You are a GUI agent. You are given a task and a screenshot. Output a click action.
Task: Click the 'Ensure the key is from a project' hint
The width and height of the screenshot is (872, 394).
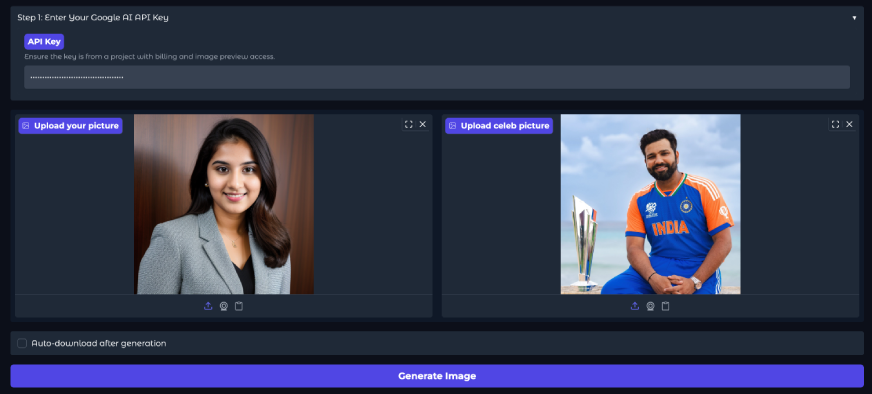(x=150, y=57)
